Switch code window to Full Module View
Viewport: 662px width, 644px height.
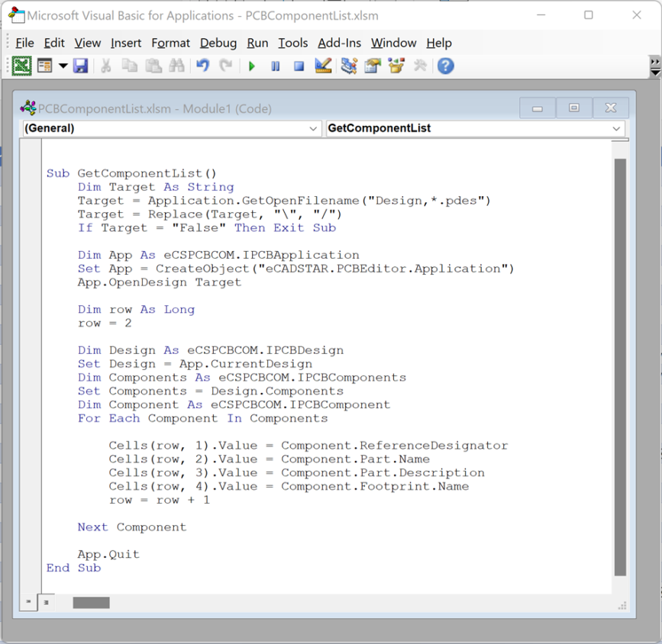(x=46, y=602)
